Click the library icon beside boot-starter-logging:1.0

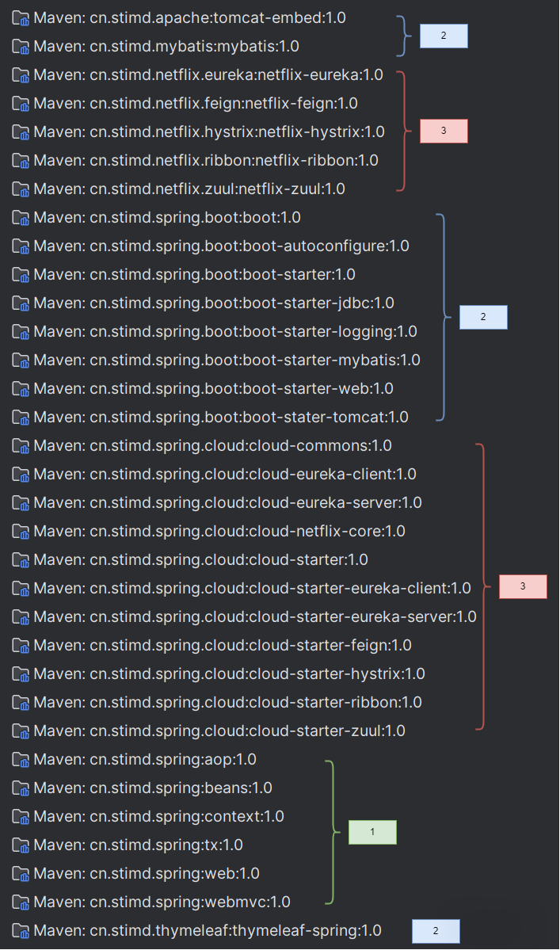pyautogui.click(x=21, y=332)
